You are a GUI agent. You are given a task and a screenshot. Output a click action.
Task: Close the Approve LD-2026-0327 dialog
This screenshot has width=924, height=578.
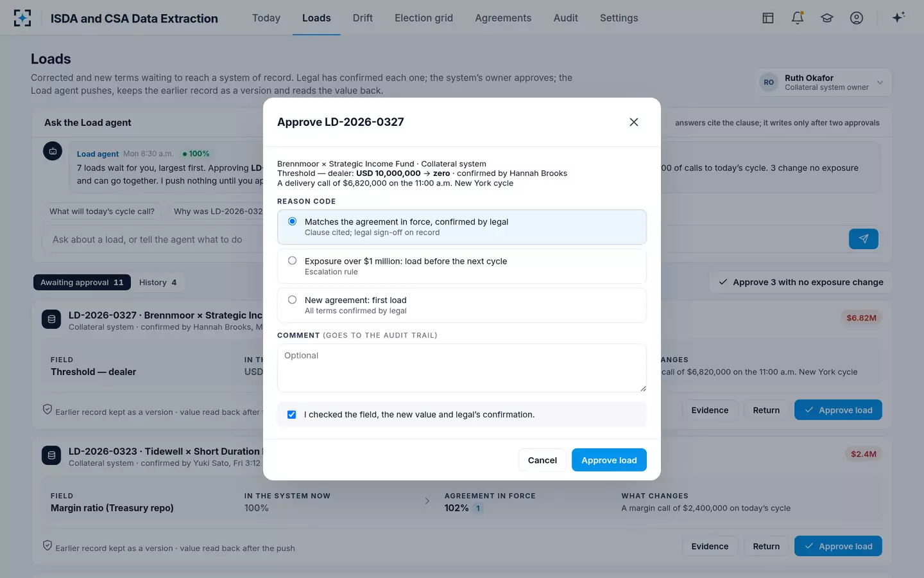(x=634, y=122)
